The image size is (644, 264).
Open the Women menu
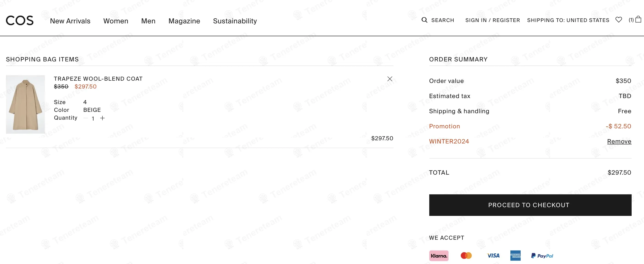(x=116, y=21)
